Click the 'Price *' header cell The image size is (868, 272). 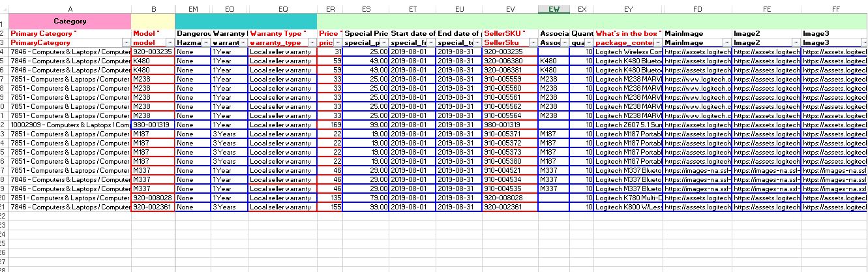331,33
